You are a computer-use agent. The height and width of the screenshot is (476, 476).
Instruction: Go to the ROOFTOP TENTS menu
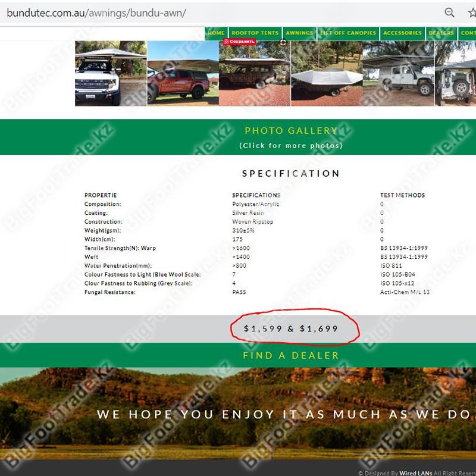(255, 33)
